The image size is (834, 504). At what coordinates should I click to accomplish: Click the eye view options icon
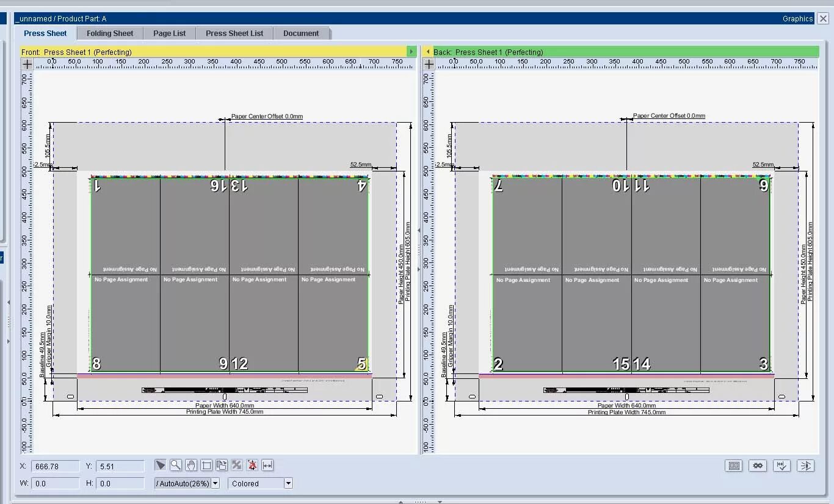(806, 466)
